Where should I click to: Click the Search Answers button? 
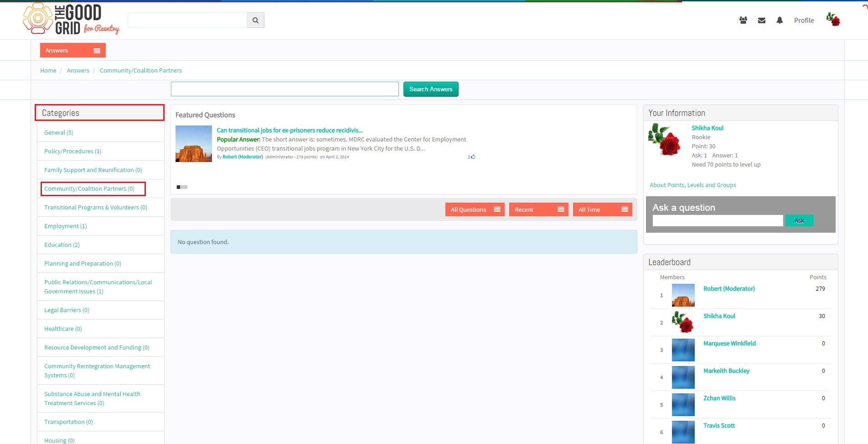pos(431,89)
